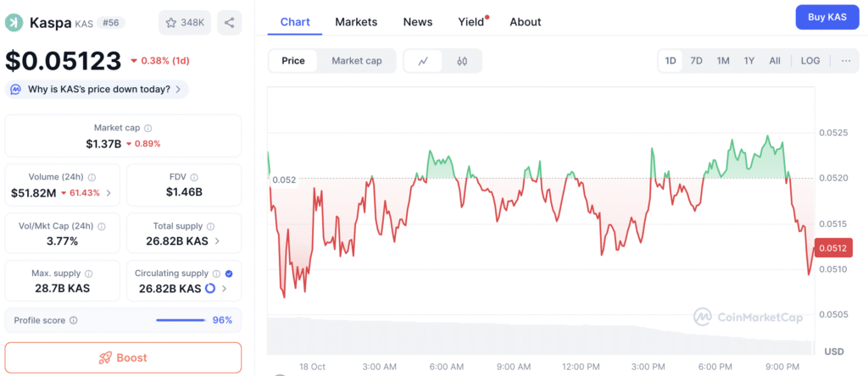This screenshot has width=868, height=376.
Task: Expand the Volume (24h) details chevron
Action: (108, 193)
